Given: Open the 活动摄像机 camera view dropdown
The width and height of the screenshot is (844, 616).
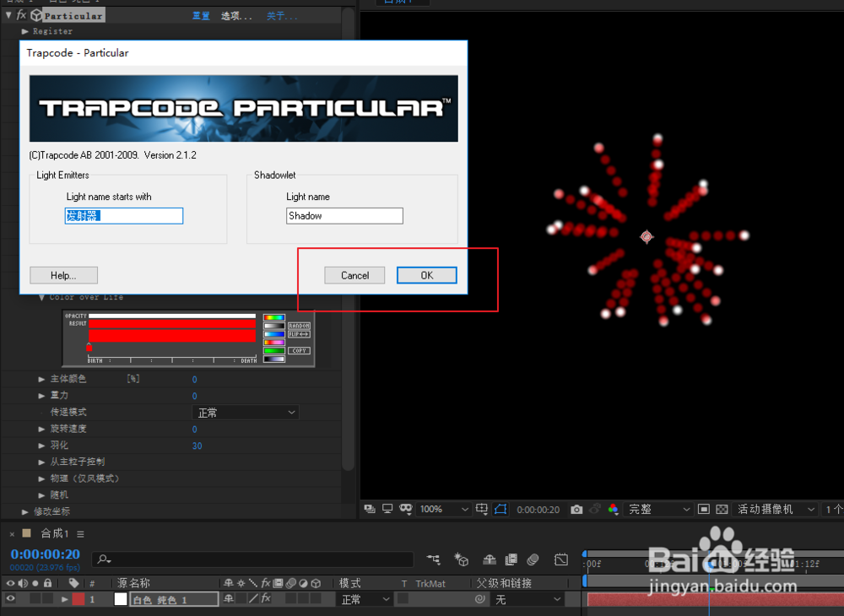Looking at the screenshot, I should [775, 509].
